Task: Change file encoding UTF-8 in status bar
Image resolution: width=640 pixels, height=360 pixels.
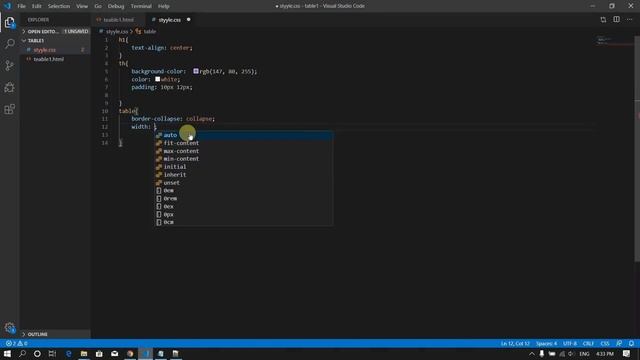Action: (x=570, y=344)
